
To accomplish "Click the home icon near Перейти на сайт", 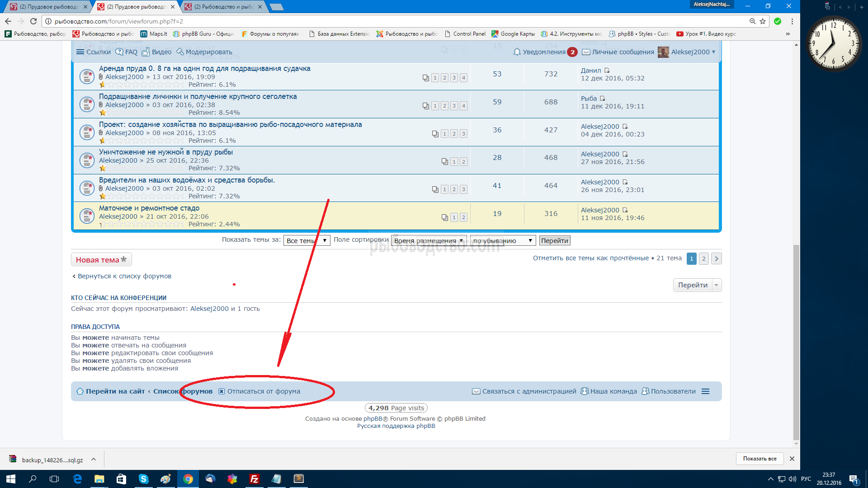I will tap(80, 391).
